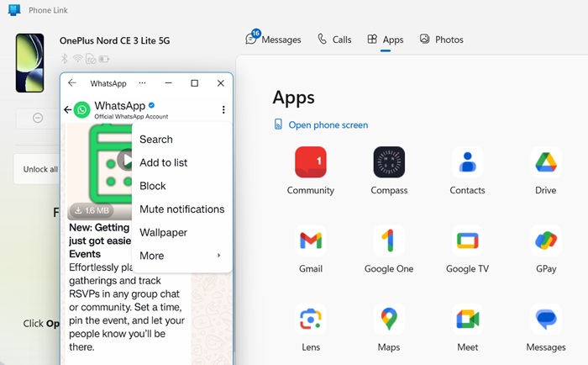This screenshot has height=365, width=588.
Task: Open WhatsApp chat vertical-dots options
Action: pos(223,109)
